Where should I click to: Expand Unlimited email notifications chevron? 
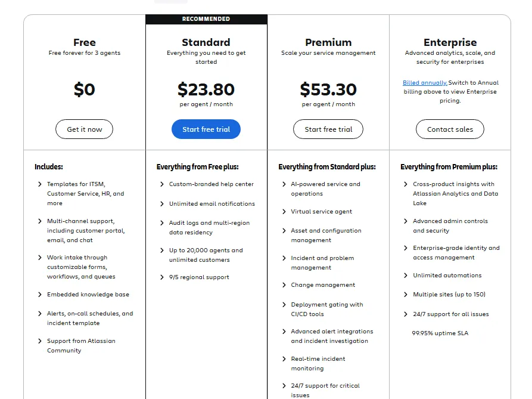pos(162,204)
